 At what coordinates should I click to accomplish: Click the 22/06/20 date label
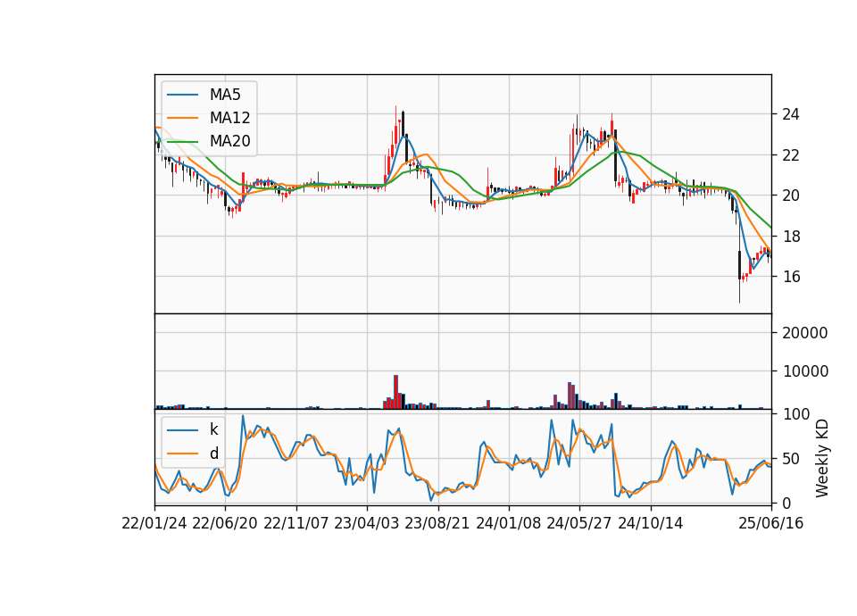click(x=225, y=524)
